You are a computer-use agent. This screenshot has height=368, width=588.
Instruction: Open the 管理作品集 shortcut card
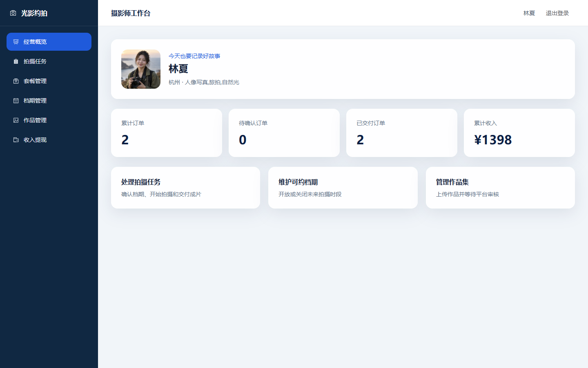click(x=500, y=188)
